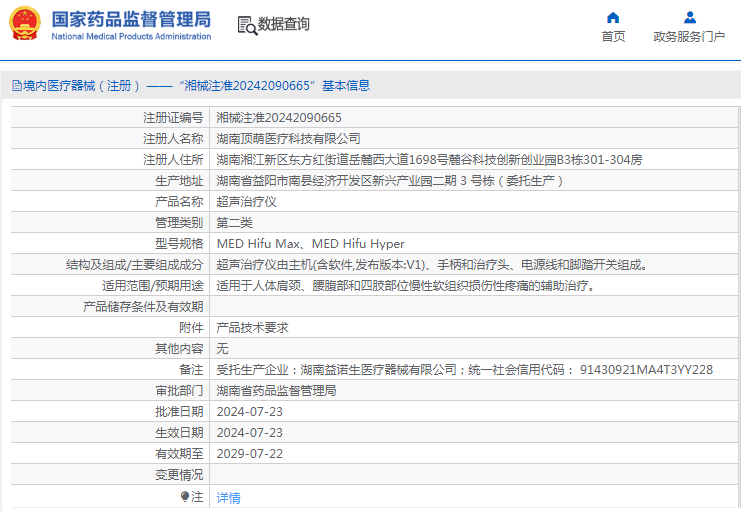Screen dimensions: 741x511
Task: Click the 注册人住所 label
Action: [173, 160]
